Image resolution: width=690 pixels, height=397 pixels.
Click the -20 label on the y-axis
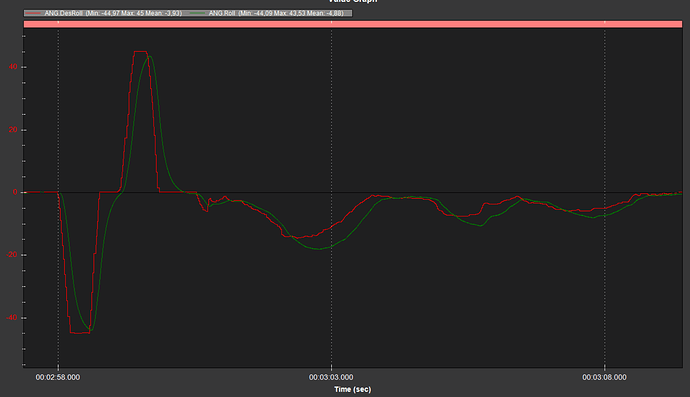tap(12, 255)
